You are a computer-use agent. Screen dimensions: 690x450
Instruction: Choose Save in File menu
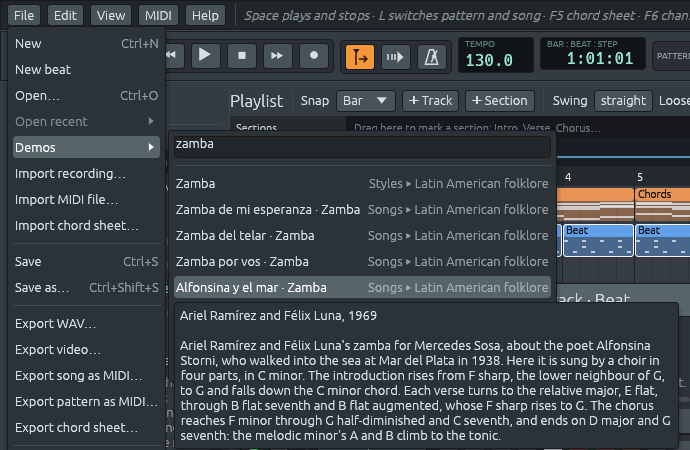pyautogui.click(x=86, y=261)
